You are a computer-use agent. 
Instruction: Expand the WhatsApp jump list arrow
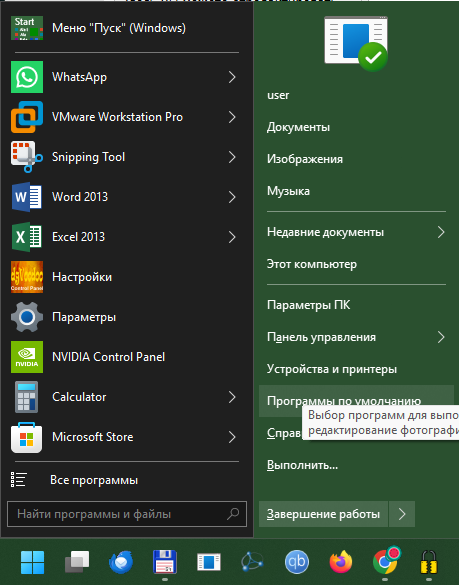[x=232, y=77]
